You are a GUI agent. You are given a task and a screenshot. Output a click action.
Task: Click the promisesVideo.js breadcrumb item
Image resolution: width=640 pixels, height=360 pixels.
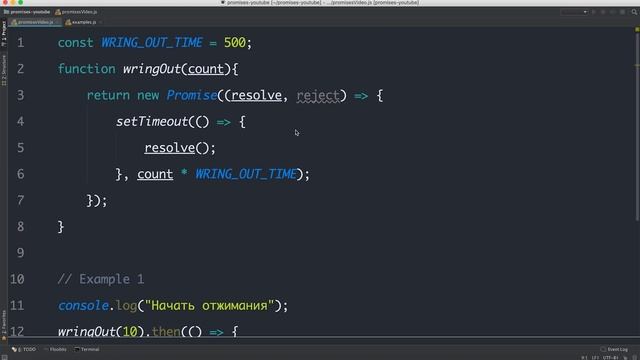point(76,12)
